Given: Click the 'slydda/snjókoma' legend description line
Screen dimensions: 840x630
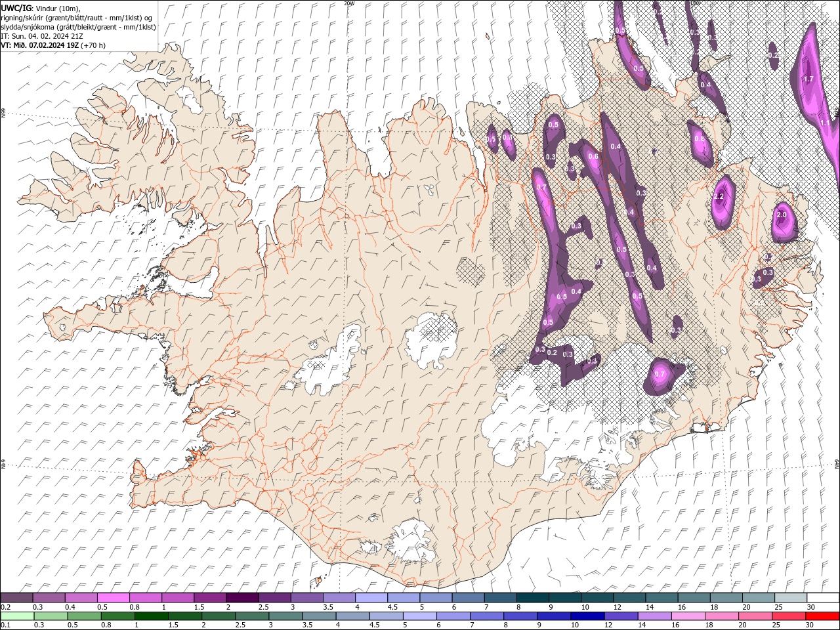Looking at the screenshot, I should [79, 27].
